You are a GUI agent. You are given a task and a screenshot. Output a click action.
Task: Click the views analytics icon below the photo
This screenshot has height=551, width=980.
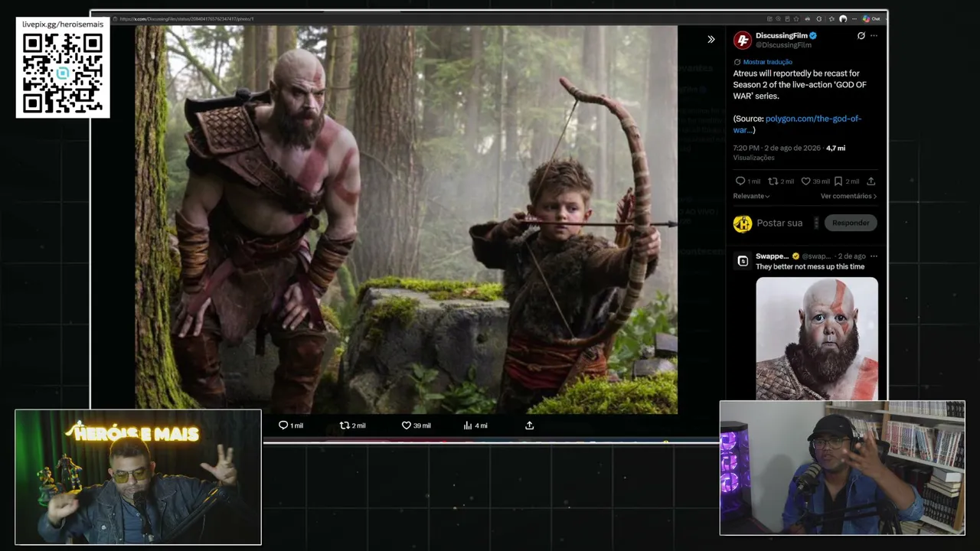pos(468,425)
